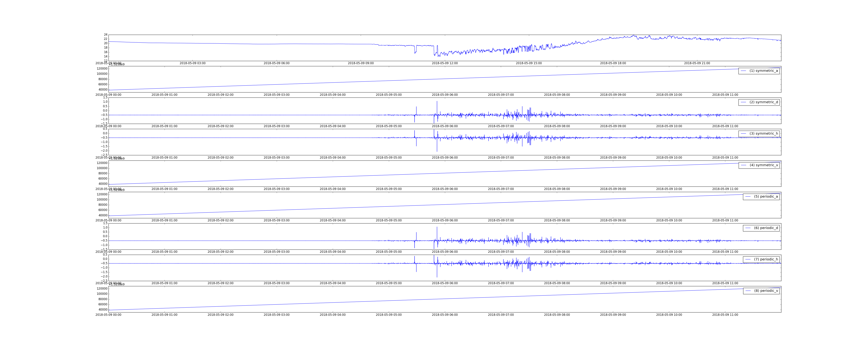
Task: Click the (8) periodic_v legend label
Action: click(766, 291)
